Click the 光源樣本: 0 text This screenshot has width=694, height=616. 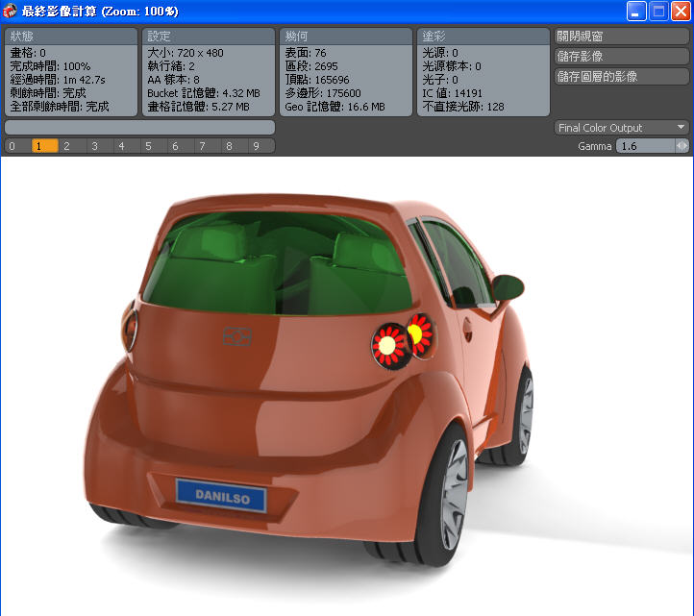coord(452,66)
